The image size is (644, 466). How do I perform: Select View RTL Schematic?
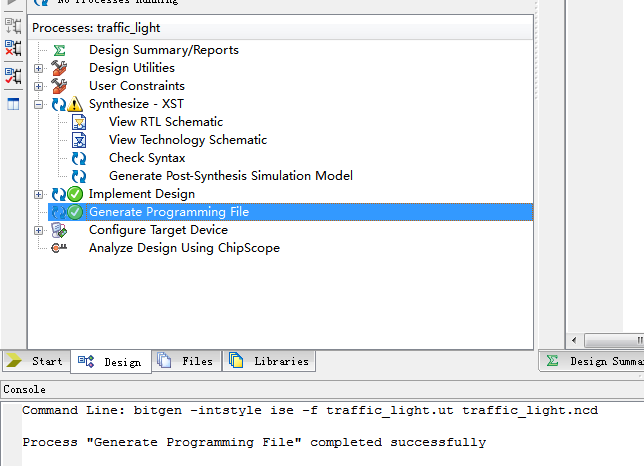pos(166,122)
